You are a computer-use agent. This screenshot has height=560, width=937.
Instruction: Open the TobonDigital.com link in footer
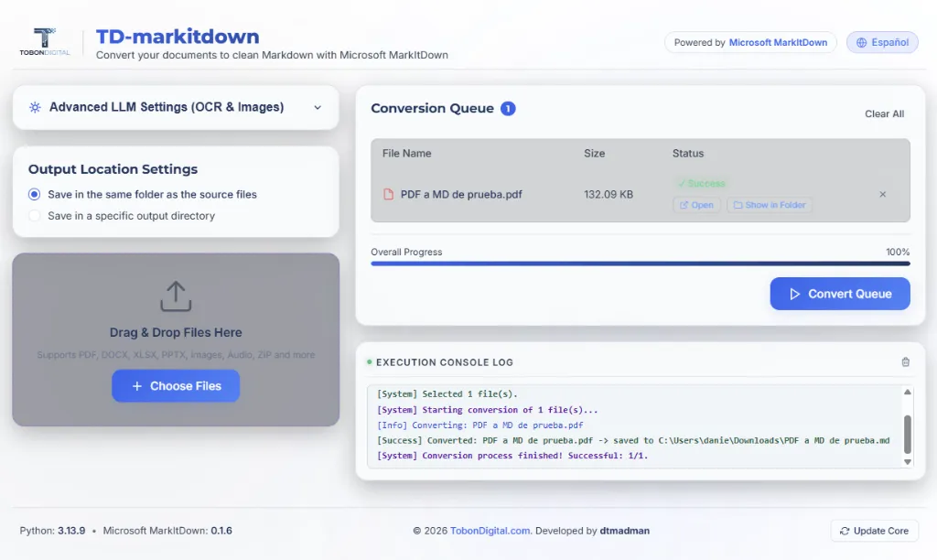click(490, 531)
